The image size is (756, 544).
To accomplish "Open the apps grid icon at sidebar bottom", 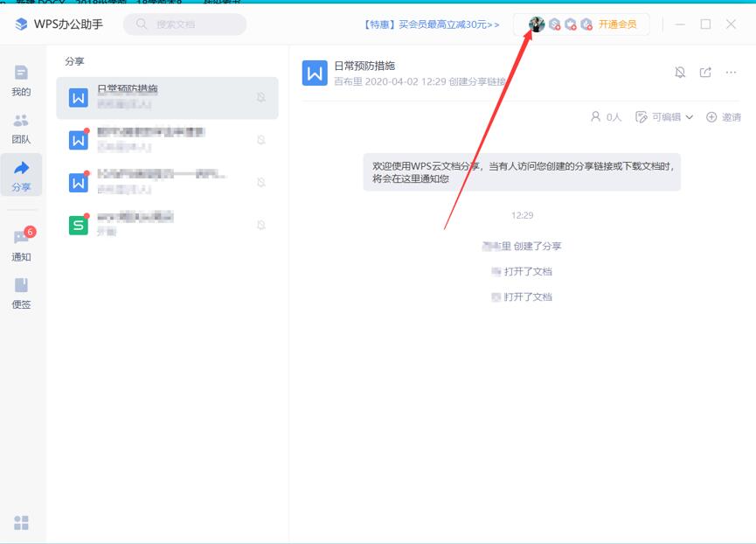I will coord(21,522).
